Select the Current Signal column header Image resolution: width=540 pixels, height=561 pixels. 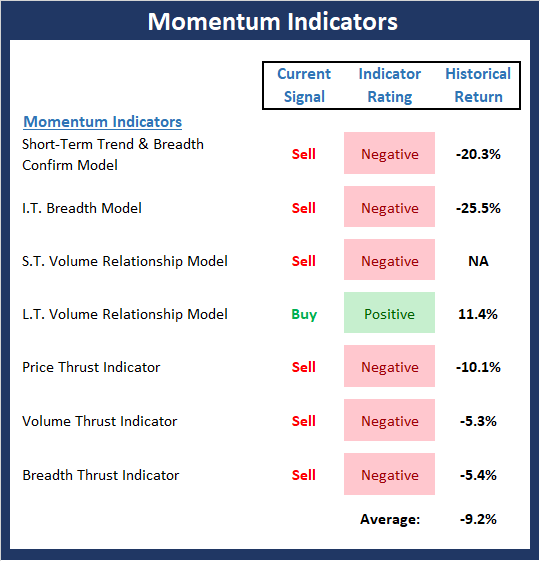pos(304,86)
